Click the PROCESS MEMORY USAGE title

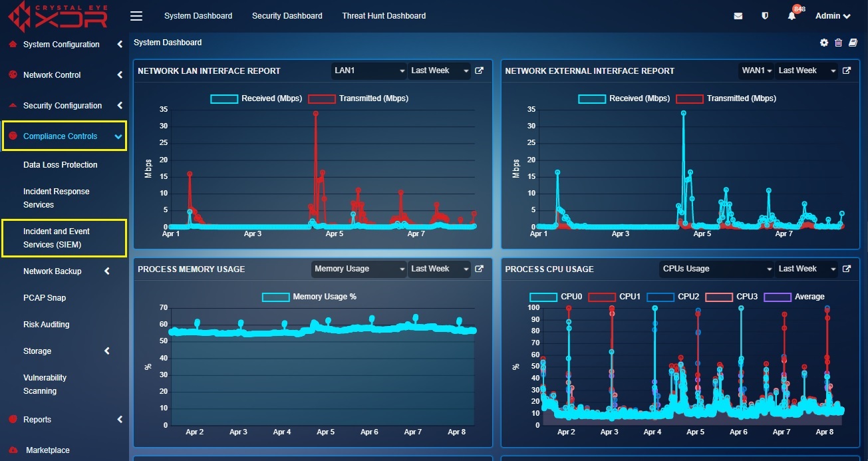click(192, 269)
